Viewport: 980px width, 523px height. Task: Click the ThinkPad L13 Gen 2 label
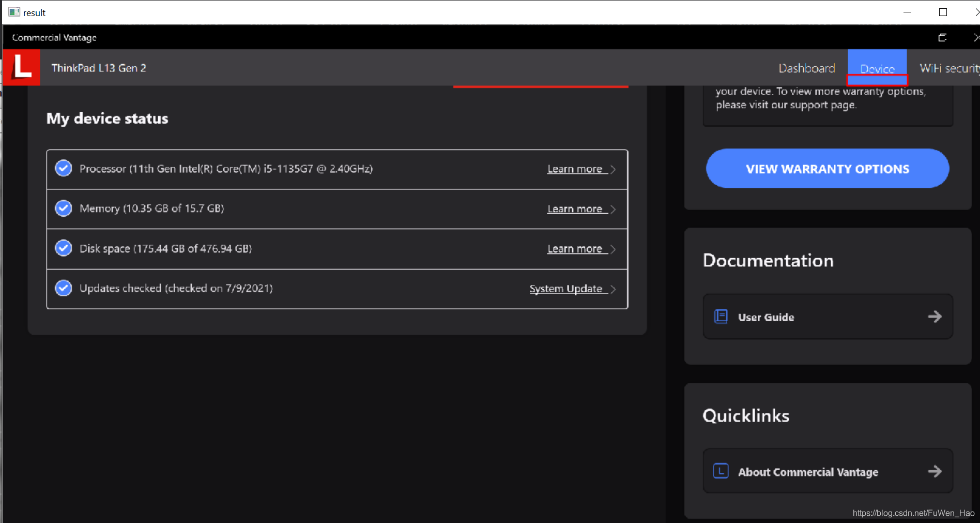coord(99,68)
